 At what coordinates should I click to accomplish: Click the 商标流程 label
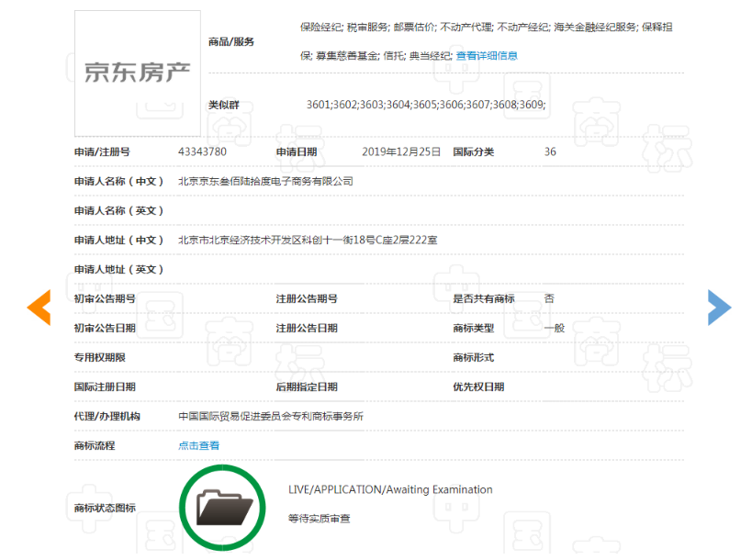pyautogui.click(x=95, y=445)
